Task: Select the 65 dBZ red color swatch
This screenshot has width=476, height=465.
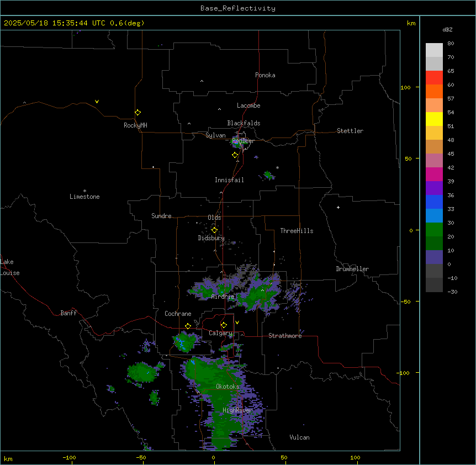Action: [x=434, y=78]
